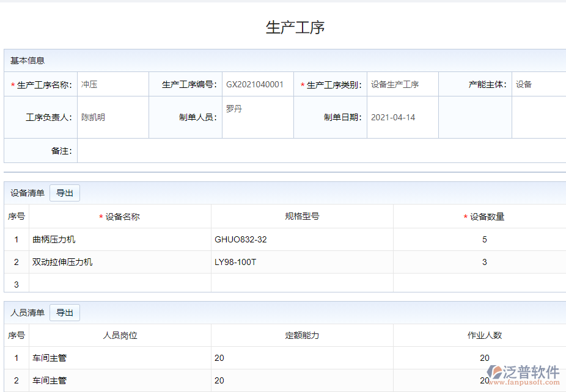Open the 生产工序类别 selector showing 设备生产工序

pyautogui.click(x=394, y=84)
